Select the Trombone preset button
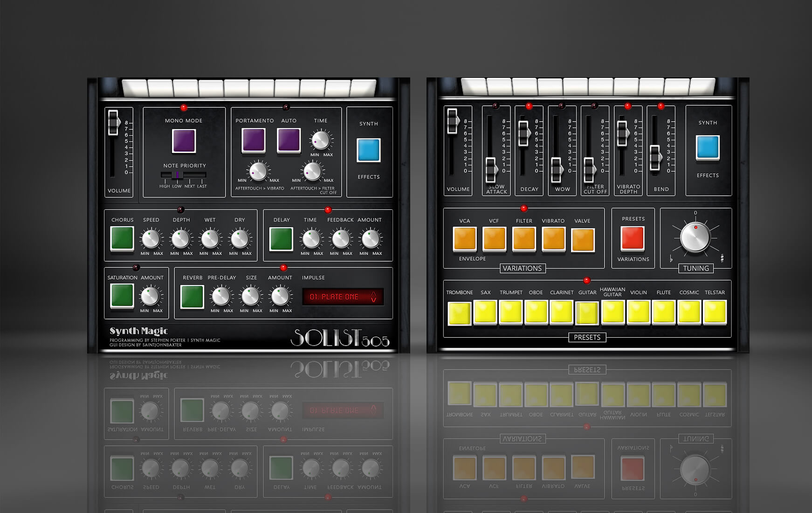Screen dimensions: 812x513 point(460,313)
